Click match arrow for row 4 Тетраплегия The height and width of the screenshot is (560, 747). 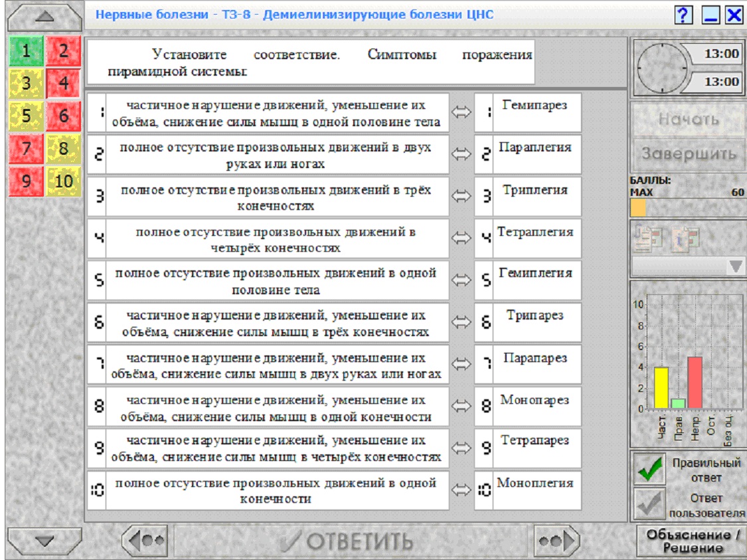click(461, 238)
